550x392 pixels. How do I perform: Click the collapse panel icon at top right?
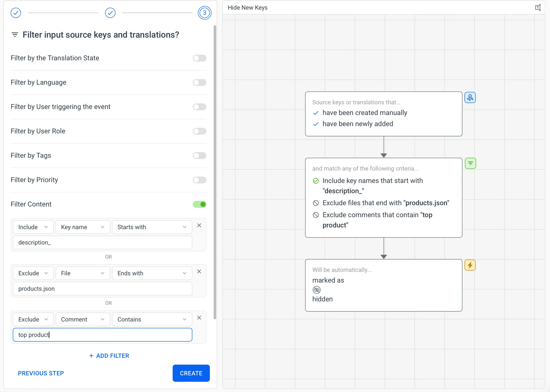(538, 8)
